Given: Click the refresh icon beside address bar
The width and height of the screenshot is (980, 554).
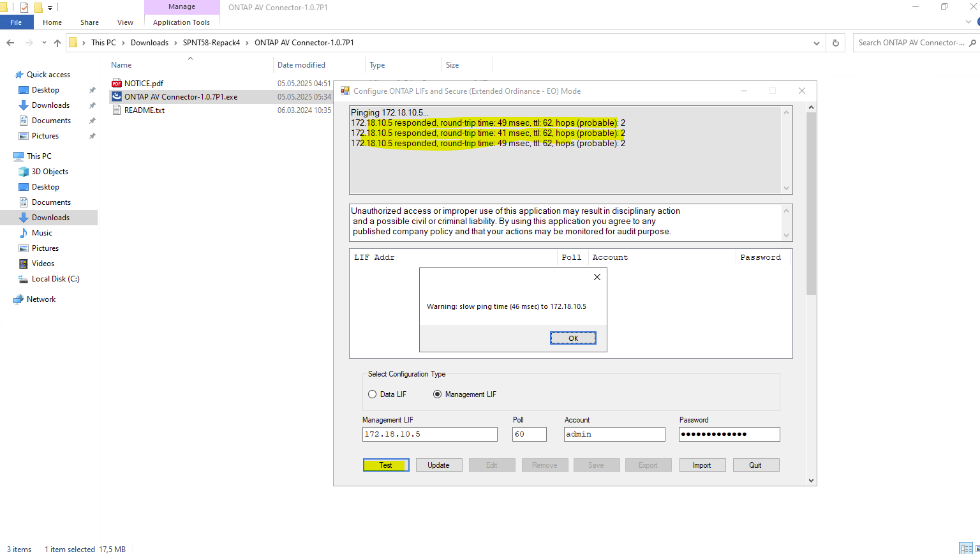Looking at the screenshot, I should pyautogui.click(x=835, y=43).
